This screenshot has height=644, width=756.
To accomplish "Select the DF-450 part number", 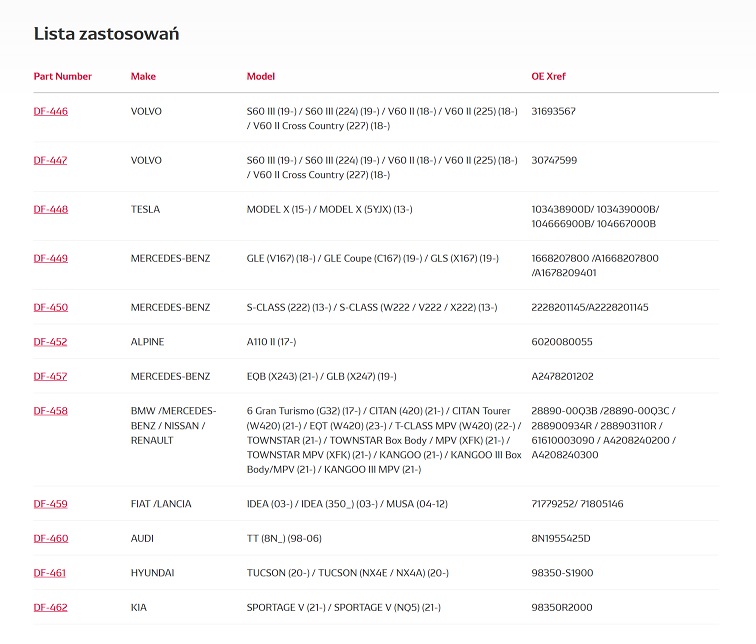I will coord(51,307).
